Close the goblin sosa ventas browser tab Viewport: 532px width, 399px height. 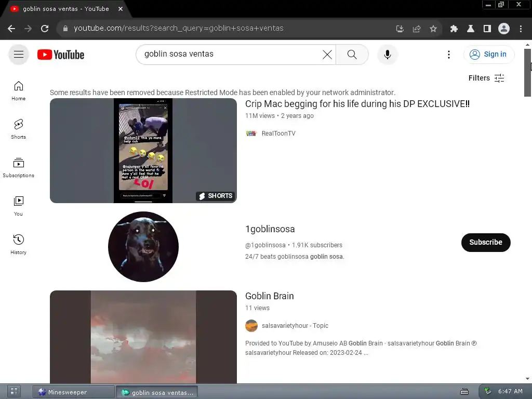click(x=121, y=9)
